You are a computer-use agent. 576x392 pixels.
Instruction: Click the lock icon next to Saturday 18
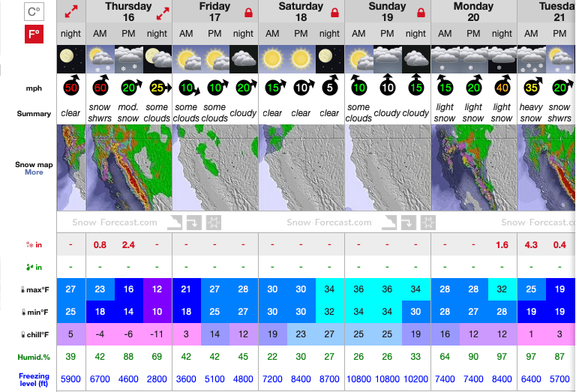(x=334, y=13)
